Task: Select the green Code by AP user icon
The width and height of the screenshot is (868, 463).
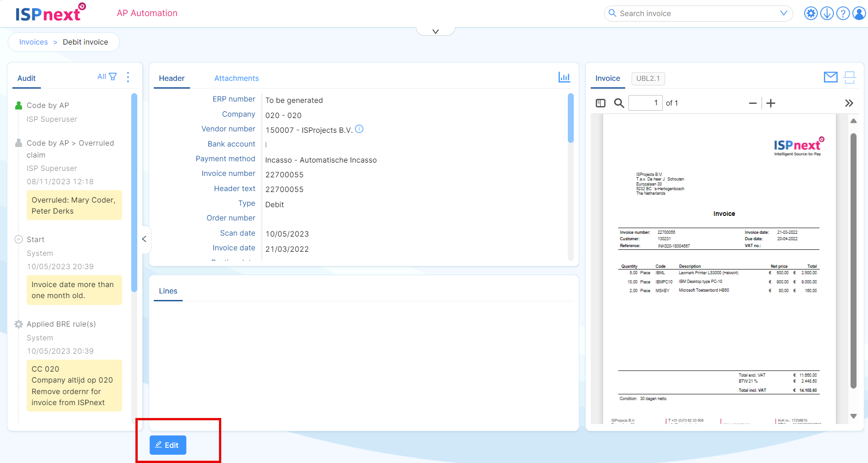Action: (x=19, y=106)
